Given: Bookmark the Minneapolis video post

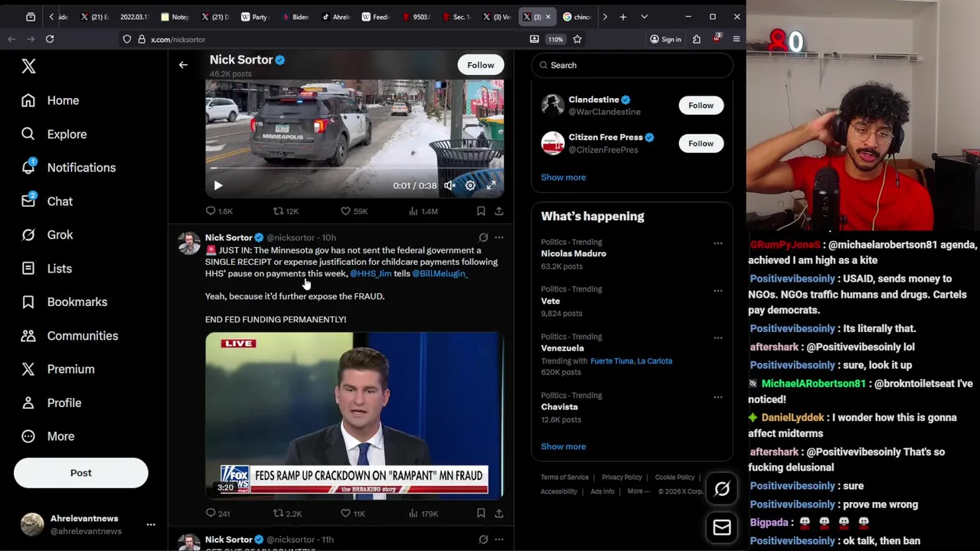Looking at the screenshot, I should 481,211.
